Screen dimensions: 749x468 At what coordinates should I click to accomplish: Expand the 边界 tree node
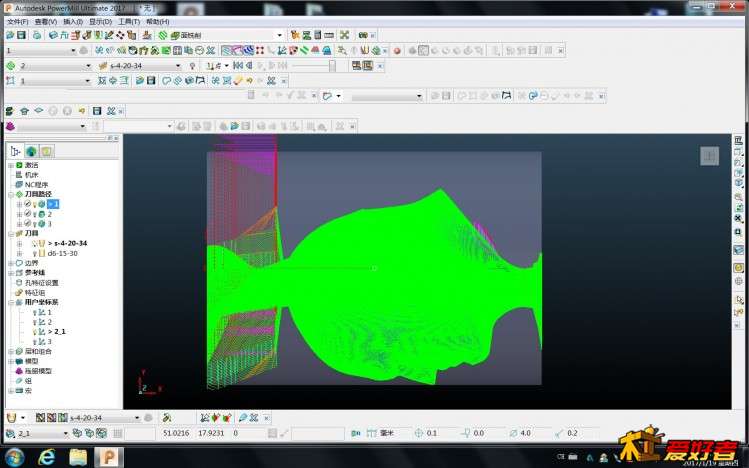click(x=11, y=263)
